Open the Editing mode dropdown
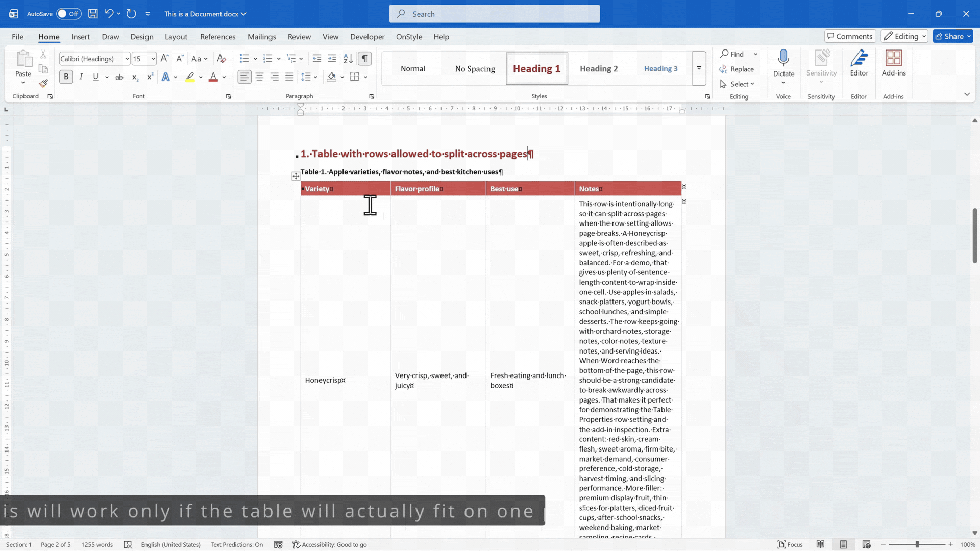980x551 pixels. coord(904,36)
